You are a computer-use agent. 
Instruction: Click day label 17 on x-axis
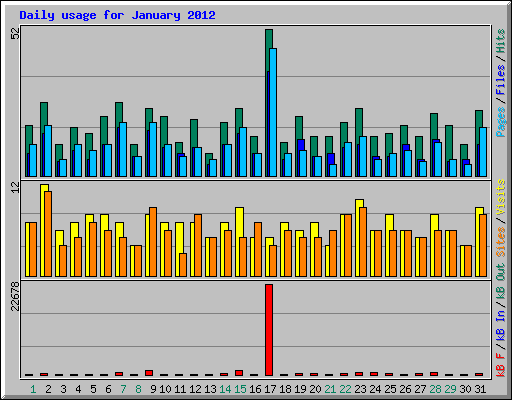[x=270, y=389]
